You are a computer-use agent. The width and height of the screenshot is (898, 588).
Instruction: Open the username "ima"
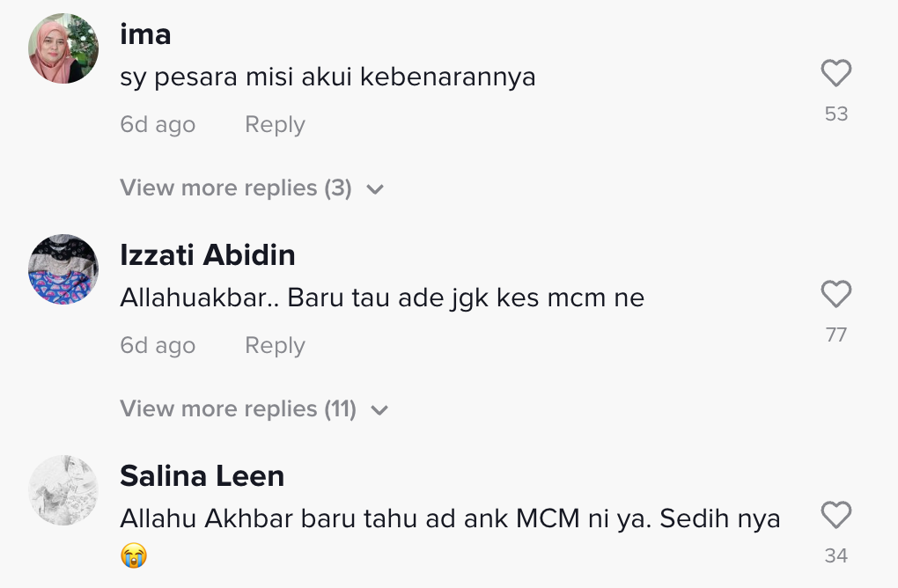[145, 35]
